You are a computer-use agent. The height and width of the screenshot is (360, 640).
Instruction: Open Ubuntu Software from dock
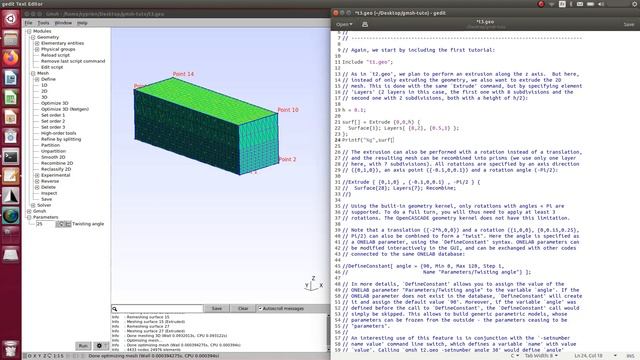[x=11, y=137]
